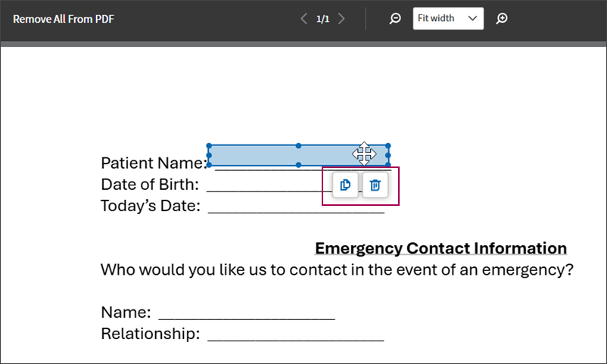This screenshot has height=364, width=607.
Task: Click the bottom-middle handle of the blue box
Action: [298, 165]
